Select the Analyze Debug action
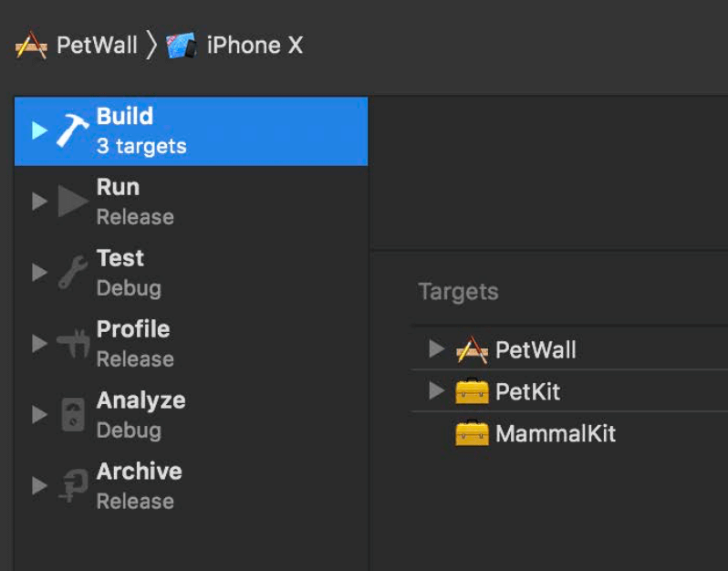 pos(140,415)
